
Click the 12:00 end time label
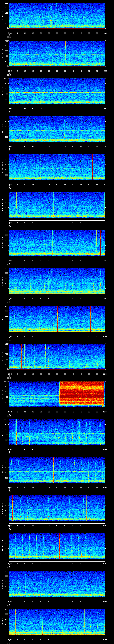tap(105, 412)
